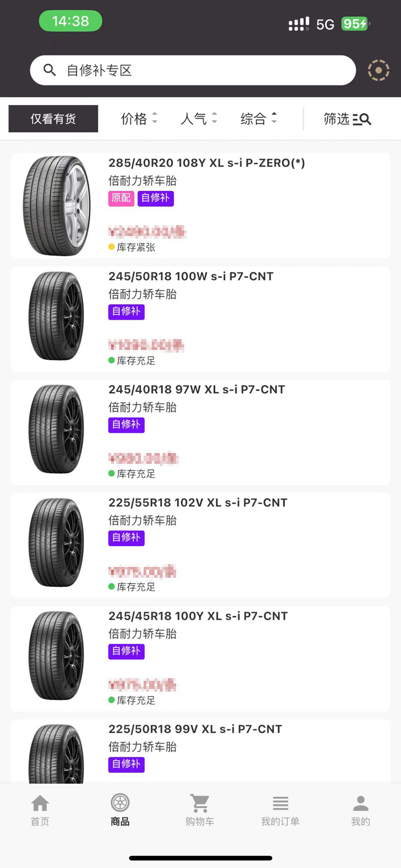This screenshot has height=868, width=401.
Task: Open the profile person icon
Action: (360, 803)
